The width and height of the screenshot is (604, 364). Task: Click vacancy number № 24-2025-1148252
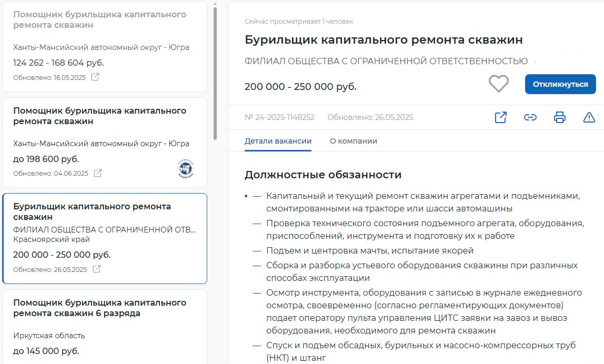280,117
